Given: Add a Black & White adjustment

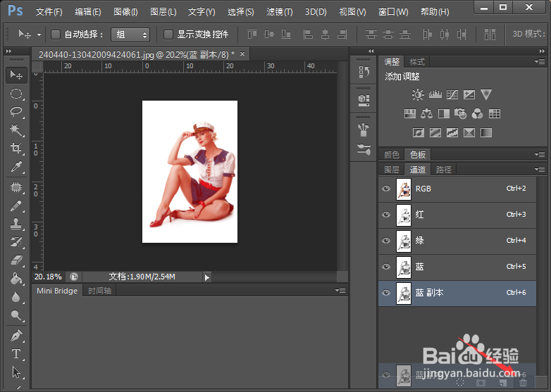Looking at the screenshot, I should pos(443,113).
